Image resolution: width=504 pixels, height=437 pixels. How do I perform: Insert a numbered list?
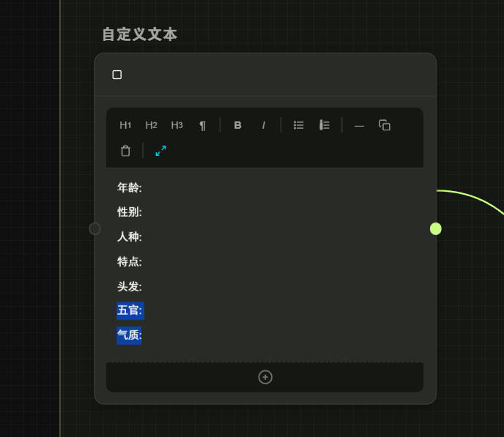[x=325, y=125]
